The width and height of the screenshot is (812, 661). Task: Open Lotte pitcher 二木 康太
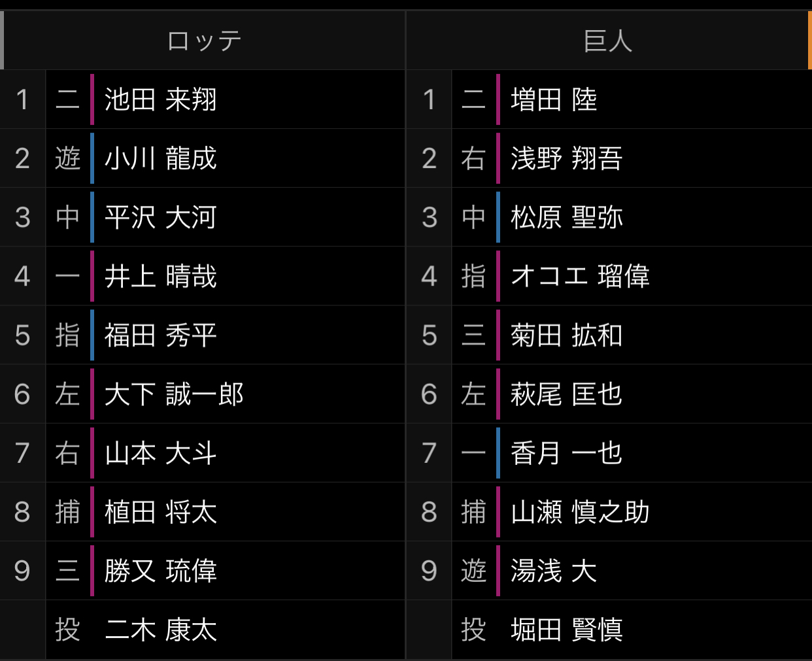(160, 630)
